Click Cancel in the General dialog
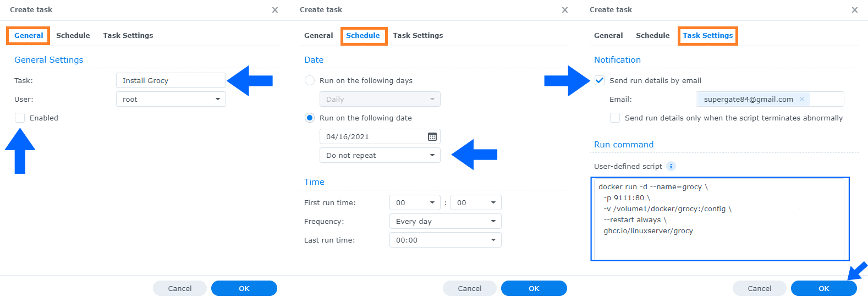 [180, 288]
